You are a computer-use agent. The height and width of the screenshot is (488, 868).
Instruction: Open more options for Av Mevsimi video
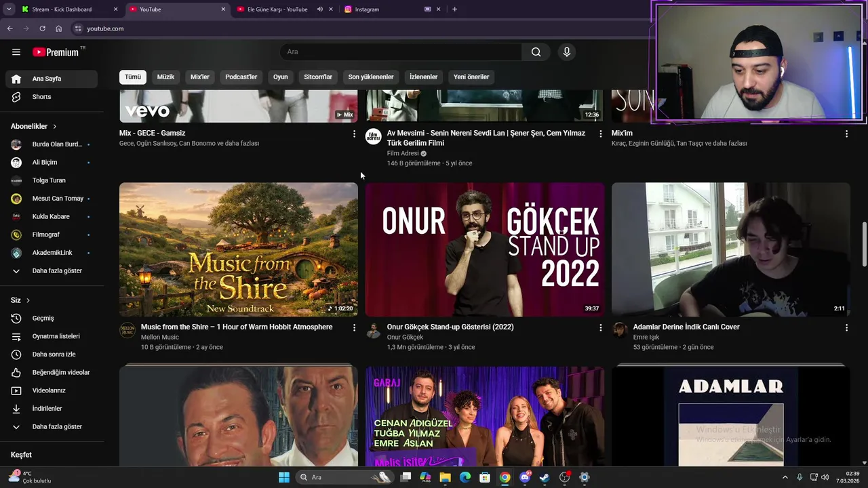[600, 134]
